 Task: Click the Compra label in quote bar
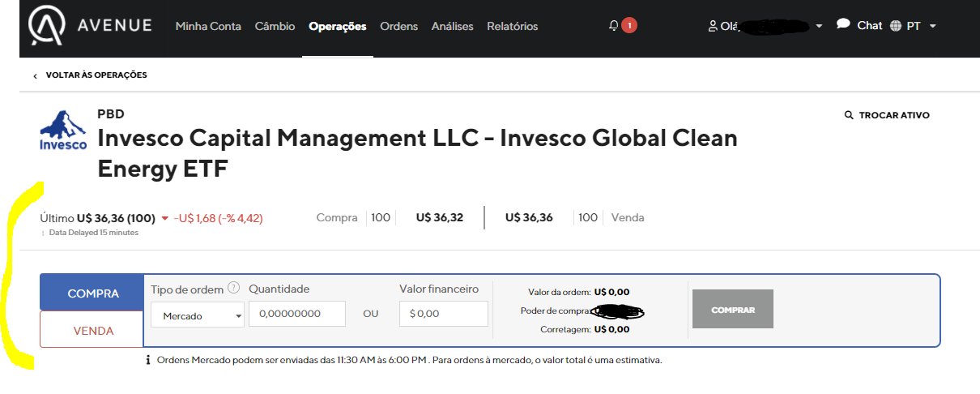[337, 217]
